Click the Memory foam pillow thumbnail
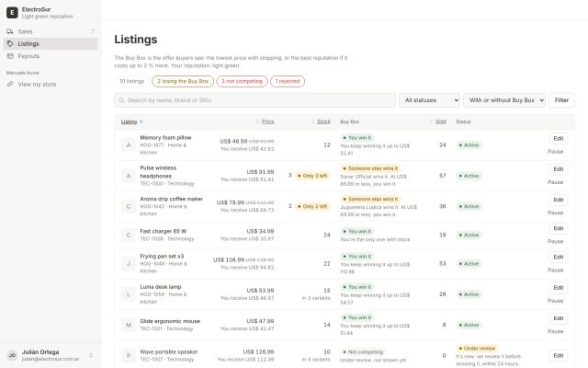The image size is (588, 368). pyautogui.click(x=129, y=145)
